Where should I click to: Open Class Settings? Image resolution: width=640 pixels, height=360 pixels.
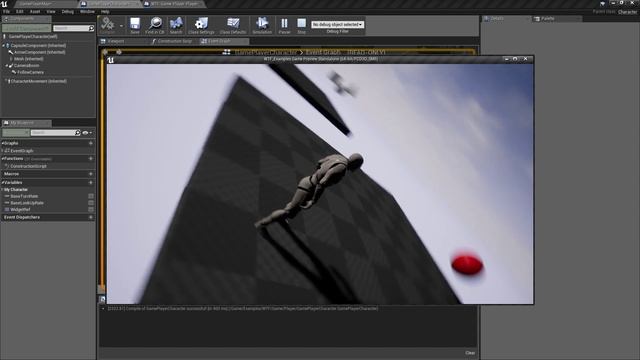pyautogui.click(x=201, y=25)
